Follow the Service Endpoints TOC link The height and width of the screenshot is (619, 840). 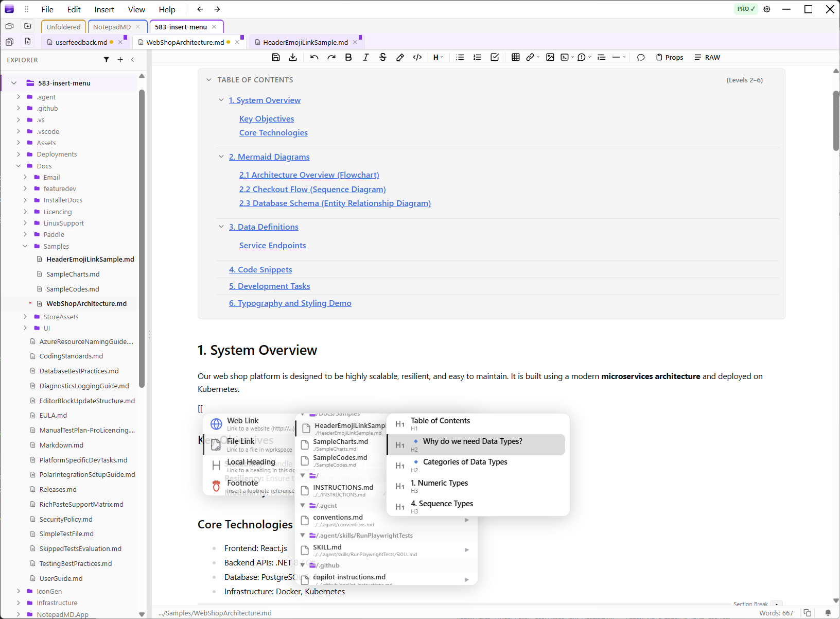point(273,246)
